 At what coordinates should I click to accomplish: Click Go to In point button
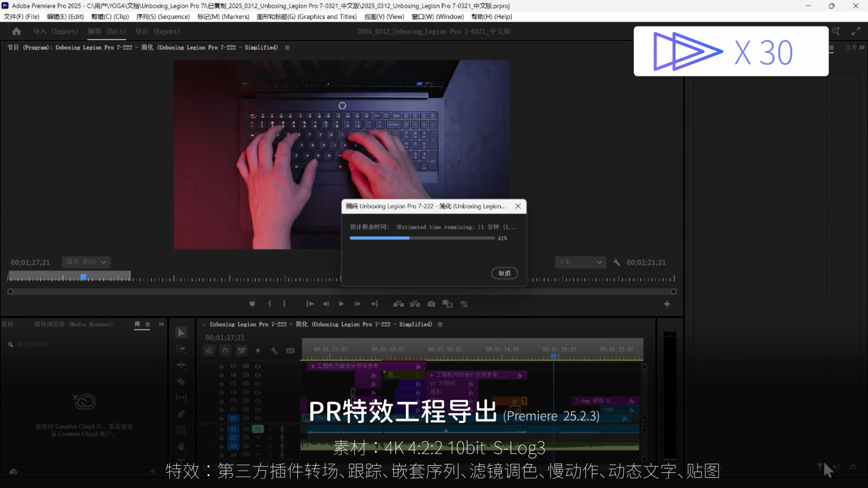click(x=310, y=304)
